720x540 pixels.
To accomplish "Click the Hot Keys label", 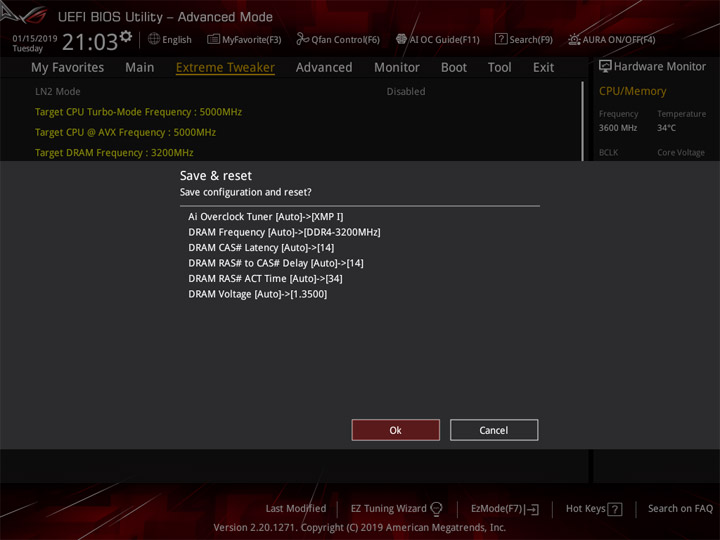I will (585, 508).
